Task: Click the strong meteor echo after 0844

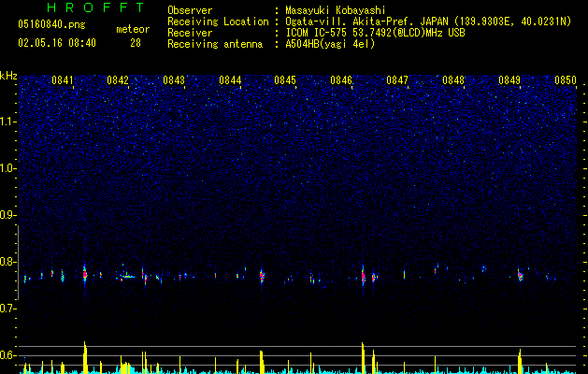Action: 262,277
